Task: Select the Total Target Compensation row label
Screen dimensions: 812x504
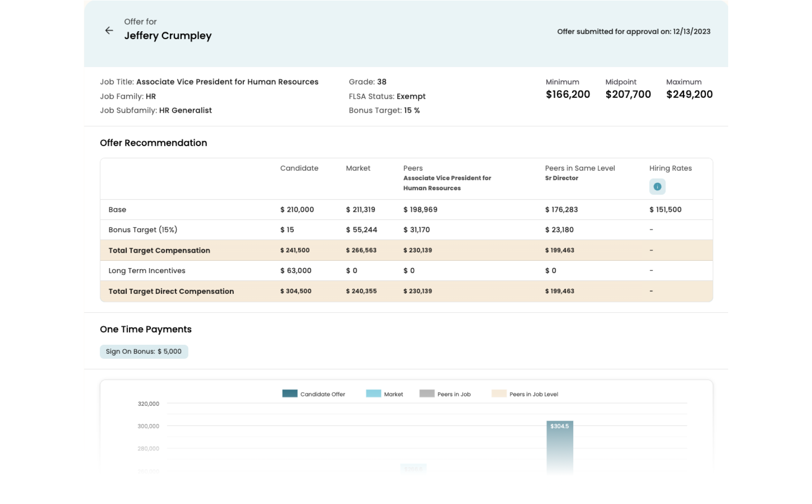Action: [x=159, y=250]
